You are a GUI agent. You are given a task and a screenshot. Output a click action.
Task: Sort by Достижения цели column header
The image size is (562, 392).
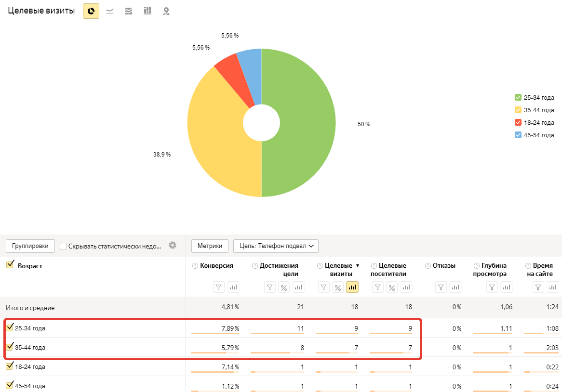point(279,270)
